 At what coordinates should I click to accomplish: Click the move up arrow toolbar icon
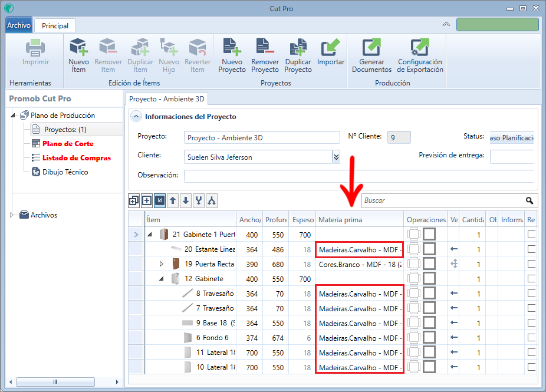tap(173, 200)
